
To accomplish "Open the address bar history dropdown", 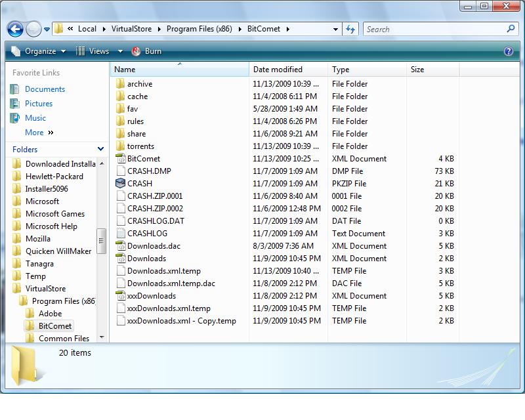I will coord(335,29).
